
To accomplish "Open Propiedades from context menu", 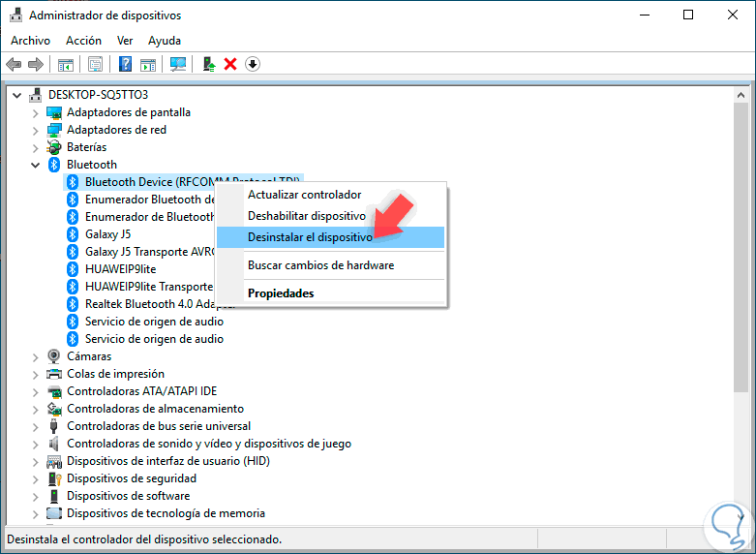I will point(330,292).
